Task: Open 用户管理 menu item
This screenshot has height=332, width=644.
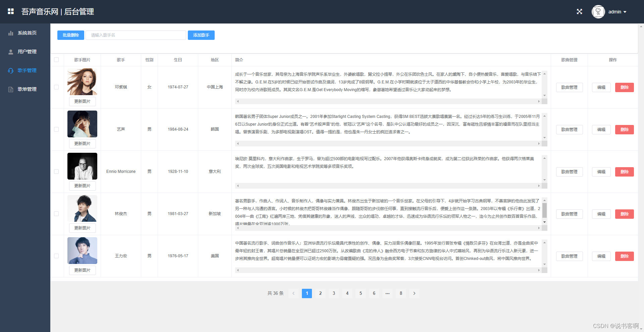Action: click(x=25, y=52)
